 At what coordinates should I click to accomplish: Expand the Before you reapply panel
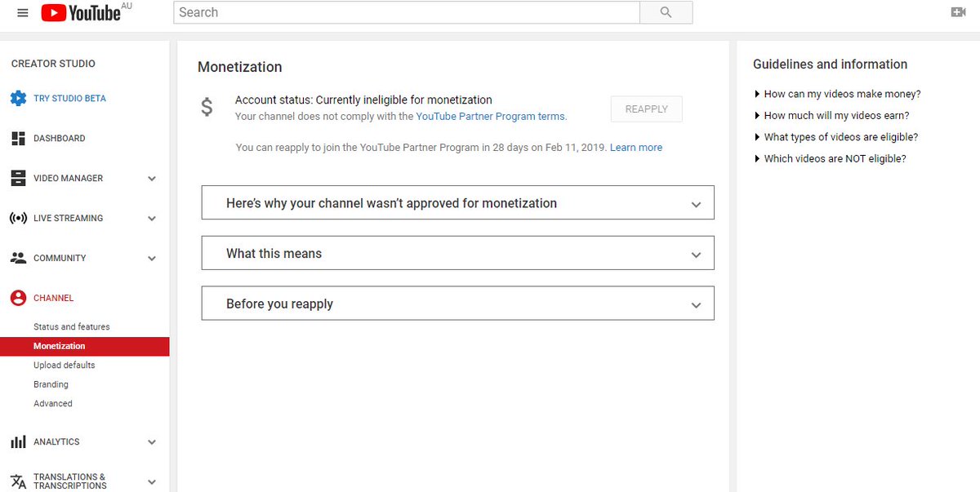pos(457,304)
